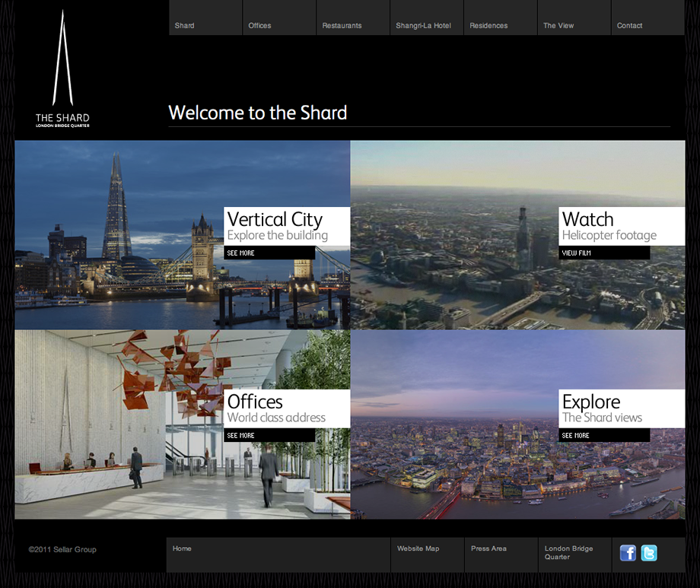
Task: Click See More under Explore The Shard views
Action: coord(604,435)
